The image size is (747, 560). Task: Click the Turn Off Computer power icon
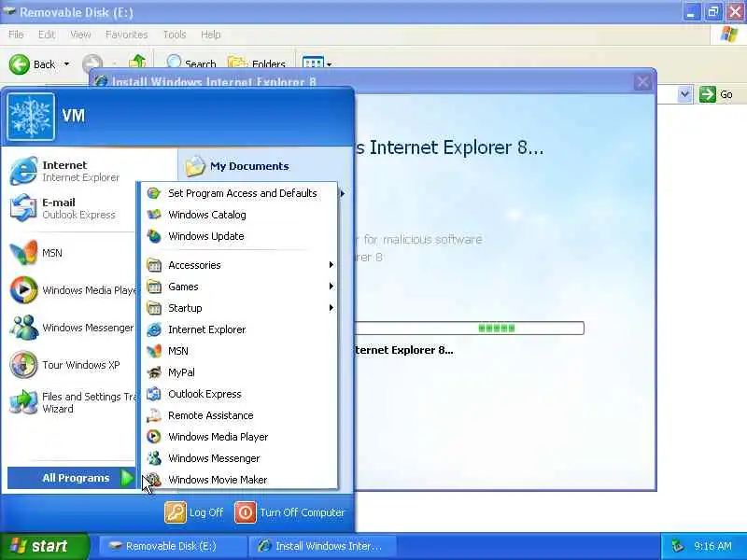[x=246, y=512]
